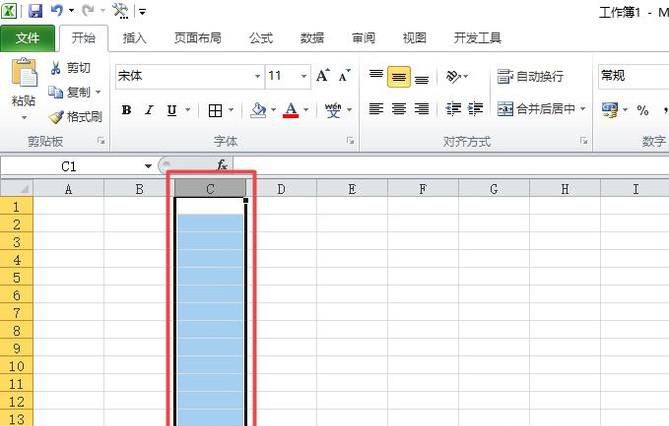Open the 公式 formulas tab
This screenshot has height=426, width=669.
[x=261, y=38]
